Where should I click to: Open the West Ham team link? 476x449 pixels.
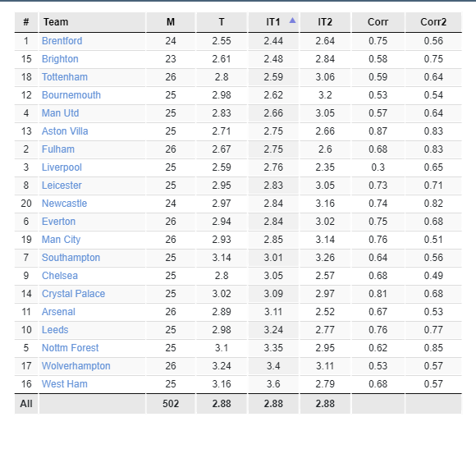(x=65, y=384)
